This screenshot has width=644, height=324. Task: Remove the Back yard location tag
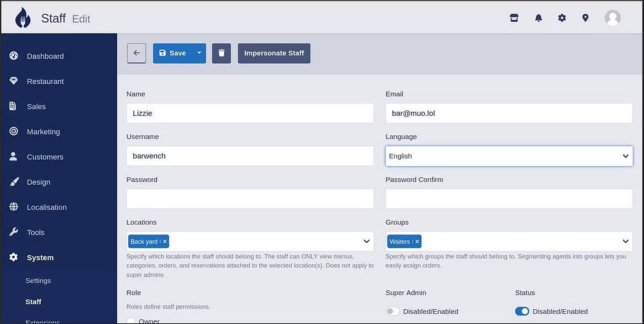(x=165, y=242)
